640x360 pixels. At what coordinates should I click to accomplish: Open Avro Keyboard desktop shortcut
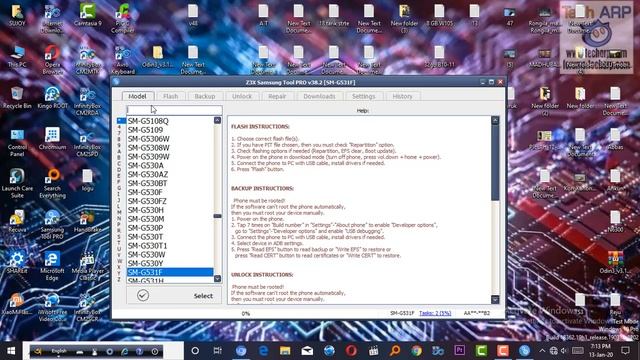pos(122,60)
